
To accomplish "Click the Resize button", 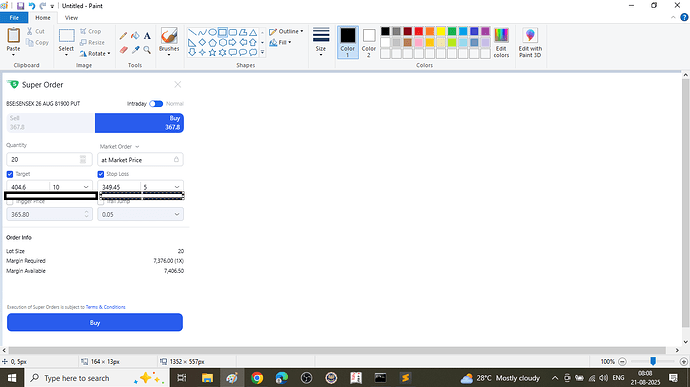I will [92, 42].
